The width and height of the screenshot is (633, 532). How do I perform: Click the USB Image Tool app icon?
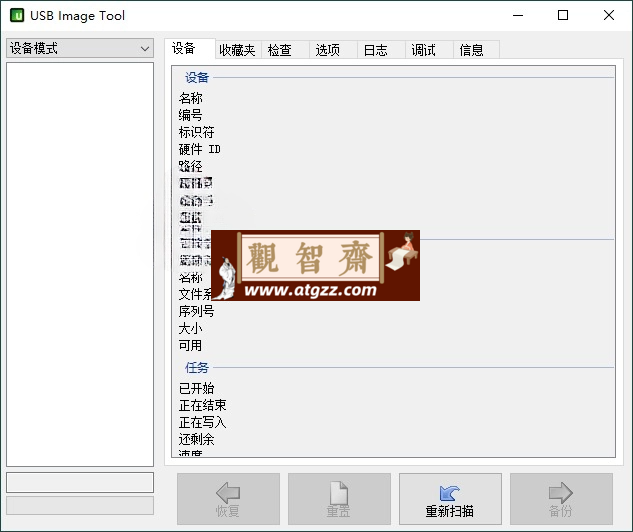17,15
